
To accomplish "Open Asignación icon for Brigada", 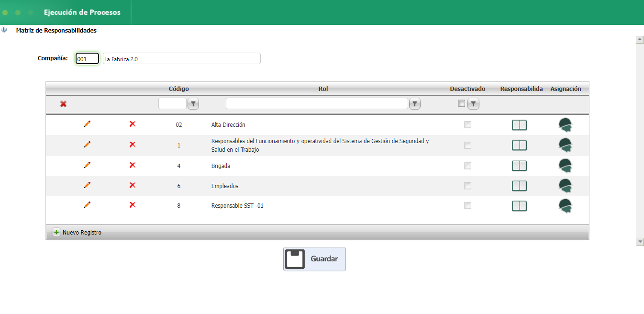I will [x=566, y=166].
